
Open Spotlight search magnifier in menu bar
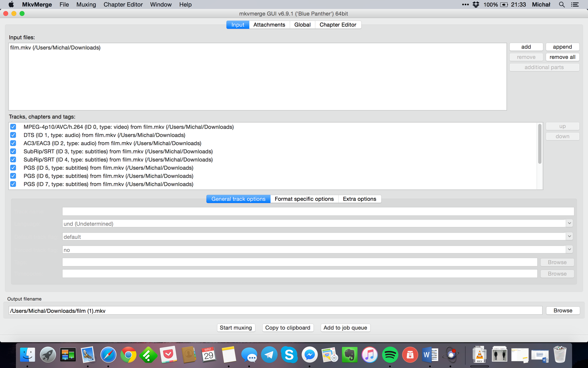tap(562, 4)
